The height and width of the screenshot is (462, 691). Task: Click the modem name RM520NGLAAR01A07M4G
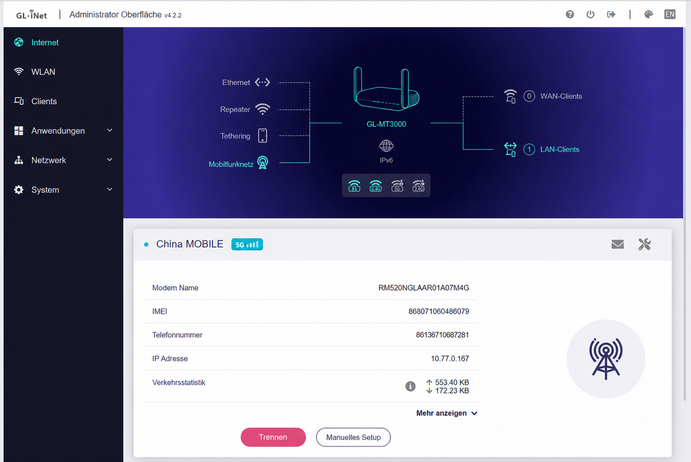coord(424,288)
